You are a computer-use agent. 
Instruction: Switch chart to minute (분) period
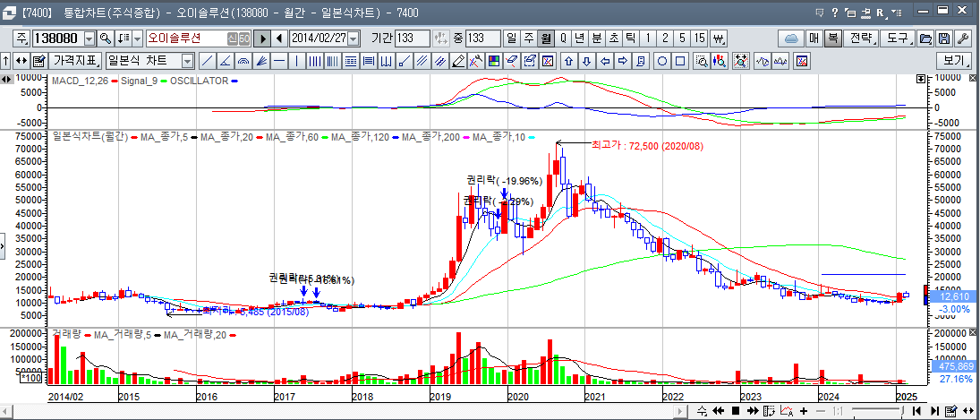coord(597,39)
